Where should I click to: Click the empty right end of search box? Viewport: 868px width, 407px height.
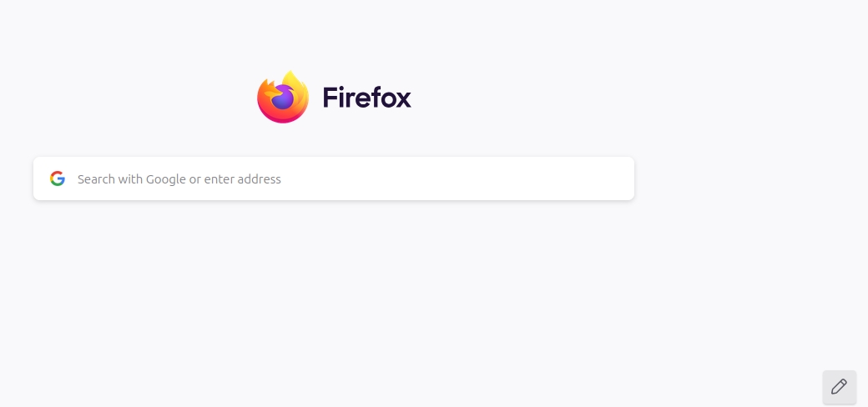(x=553, y=178)
